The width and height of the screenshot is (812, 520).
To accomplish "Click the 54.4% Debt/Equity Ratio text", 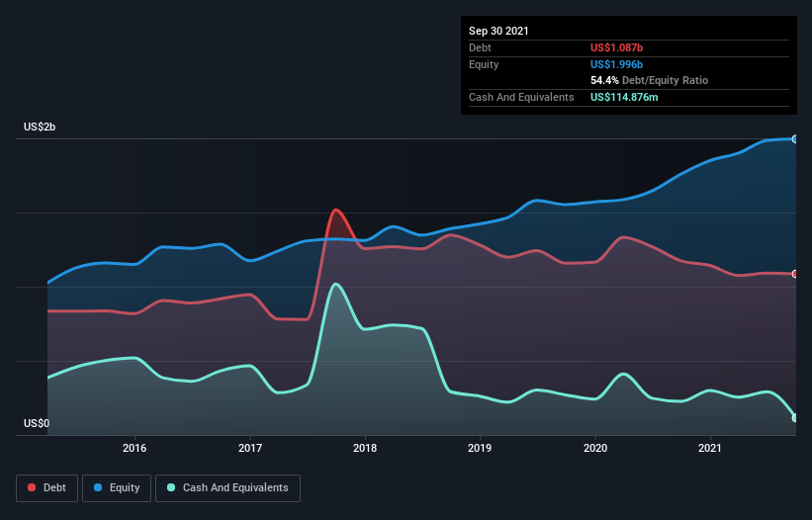I will click(650, 80).
